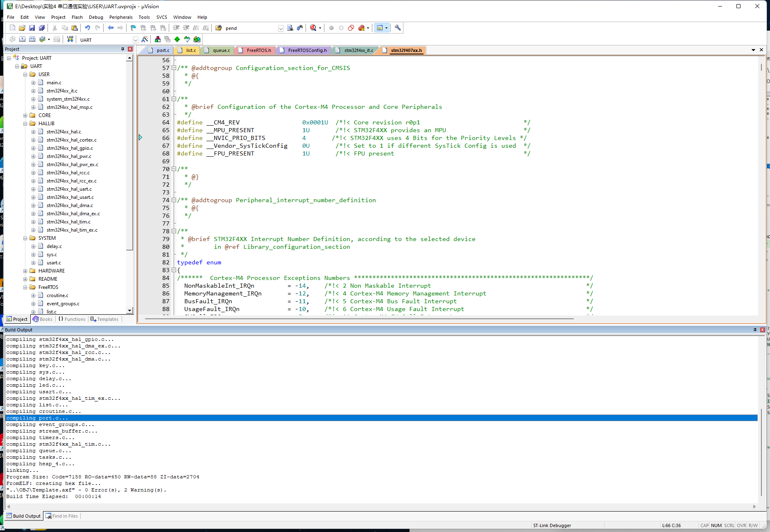770x532 pixels.
Task: Toggle breakpoint at current line
Action: coord(331,28)
